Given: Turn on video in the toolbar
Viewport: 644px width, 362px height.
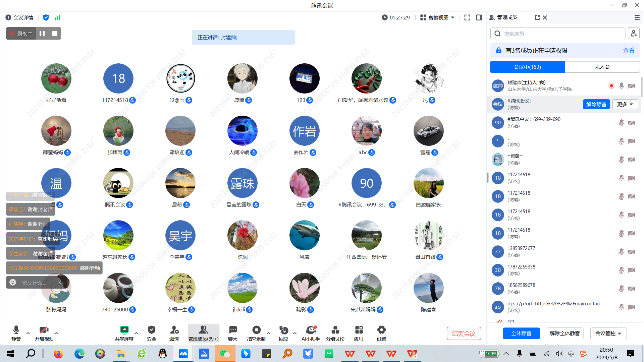Looking at the screenshot, I should (44, 333).
